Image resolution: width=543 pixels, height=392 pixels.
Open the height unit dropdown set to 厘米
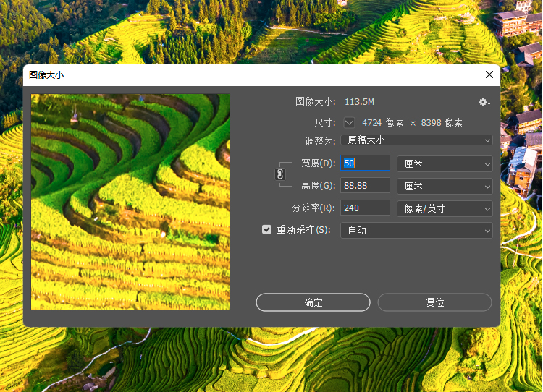(x=445, y=186)
